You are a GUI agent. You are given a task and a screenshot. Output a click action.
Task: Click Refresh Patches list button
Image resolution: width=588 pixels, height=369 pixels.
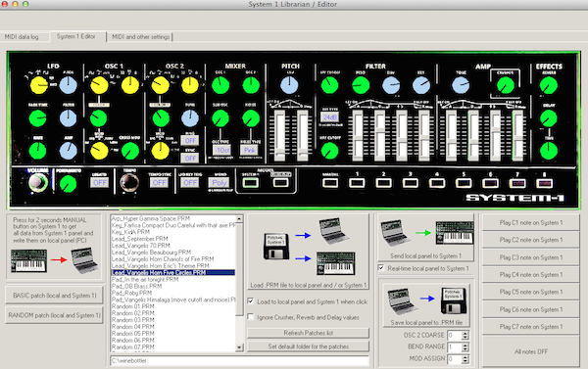(309, 333)
